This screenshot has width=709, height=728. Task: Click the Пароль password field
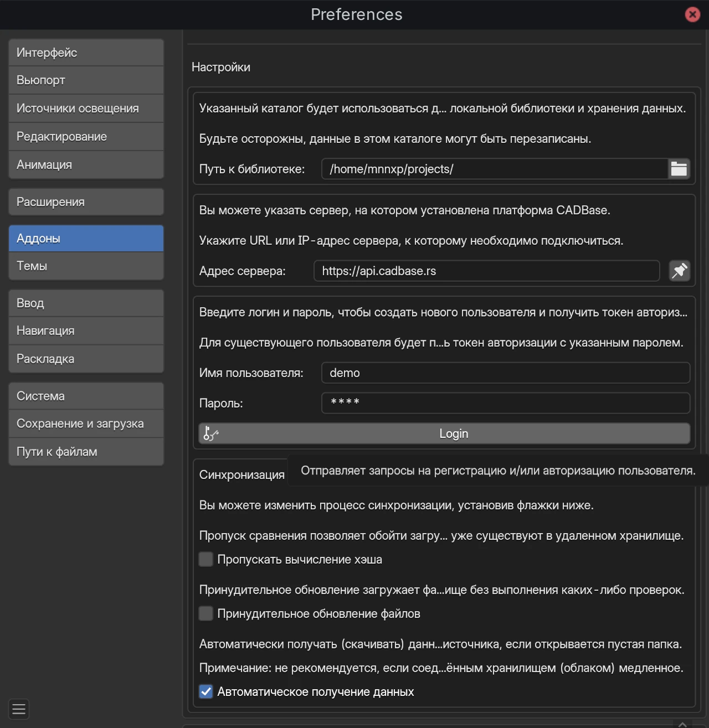(x=505, y=403)
